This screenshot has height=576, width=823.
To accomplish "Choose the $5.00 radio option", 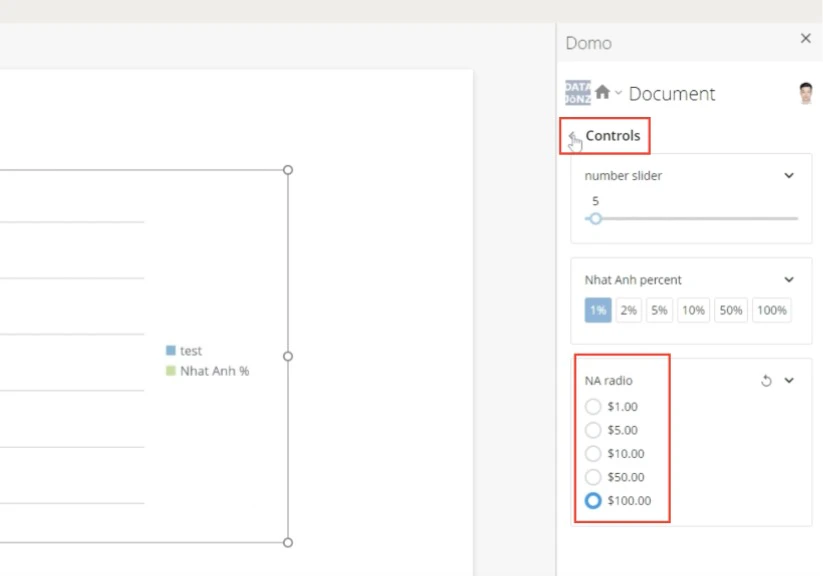I will tap(593, 430).
